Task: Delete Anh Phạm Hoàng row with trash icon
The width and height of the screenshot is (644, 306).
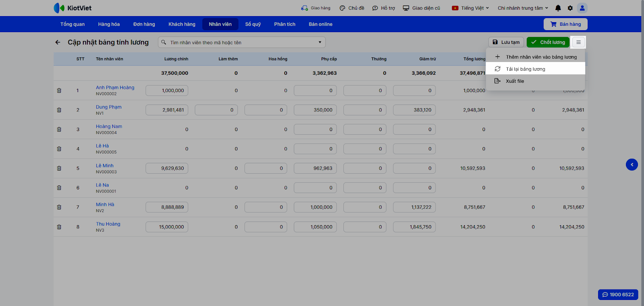Action: [59, 90]
